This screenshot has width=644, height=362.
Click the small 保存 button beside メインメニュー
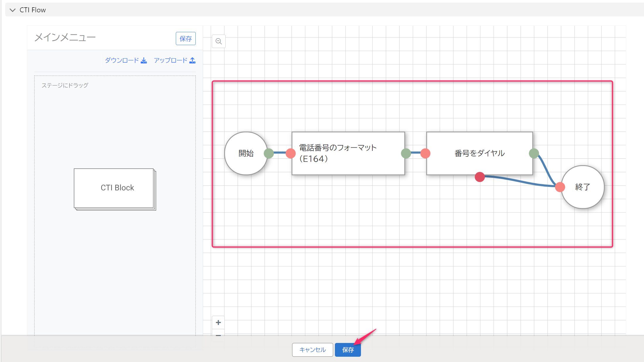tap(186, 39)
